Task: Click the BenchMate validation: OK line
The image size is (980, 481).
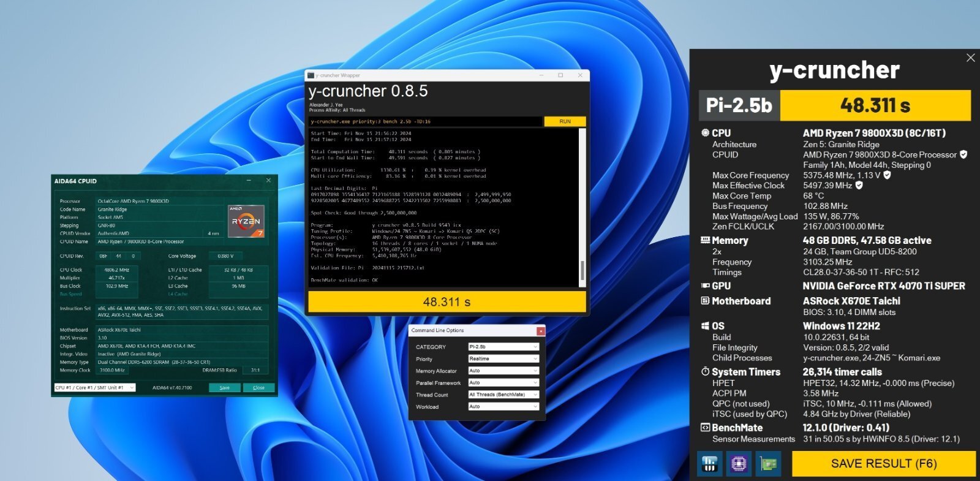Action: coord(344,280)
